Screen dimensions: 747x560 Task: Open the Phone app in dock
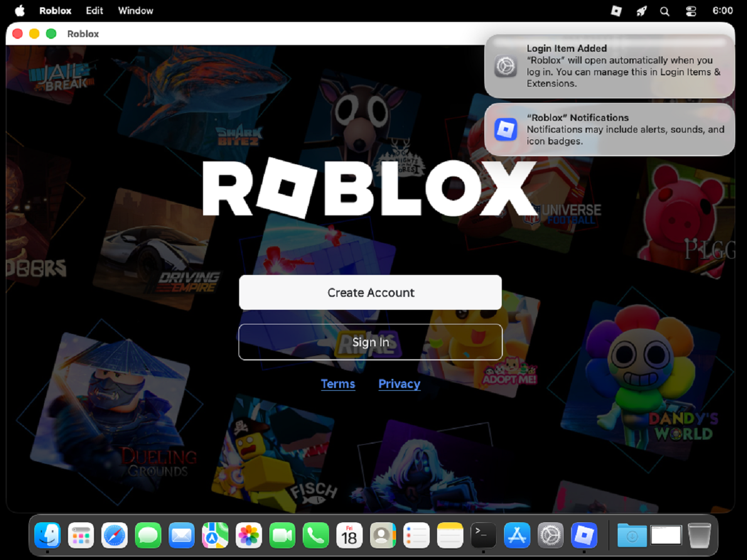click(316, 535)
